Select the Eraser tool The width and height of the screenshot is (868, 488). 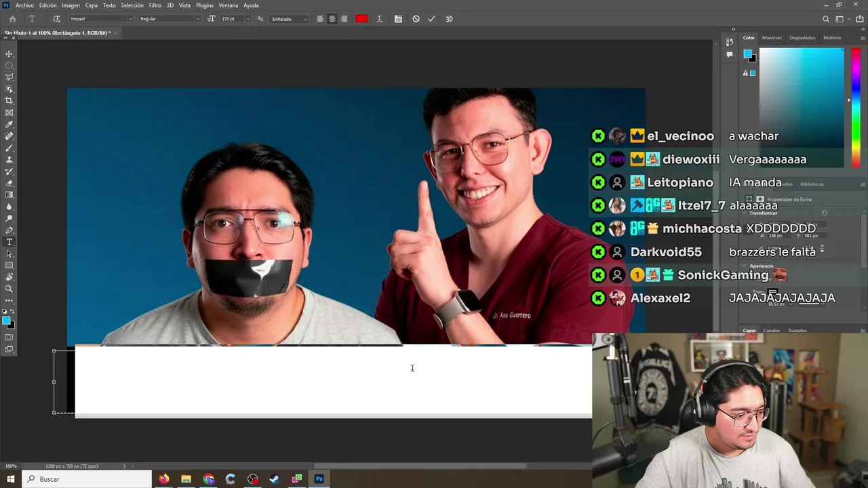[9, 183]
